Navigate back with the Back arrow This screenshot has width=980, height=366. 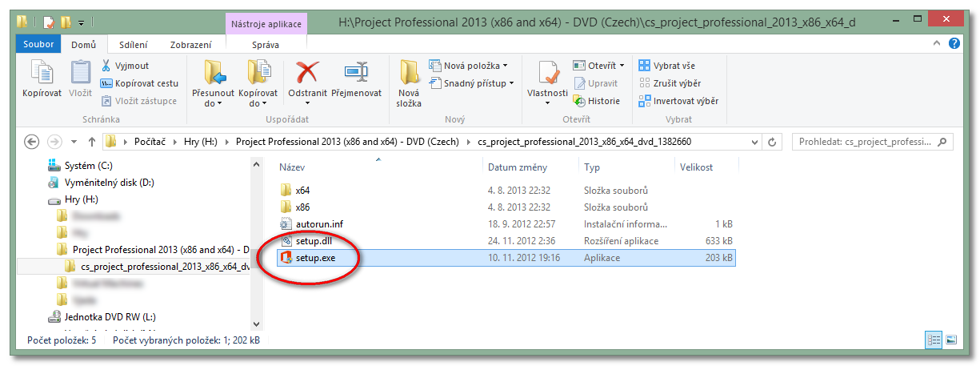[32, 142]
